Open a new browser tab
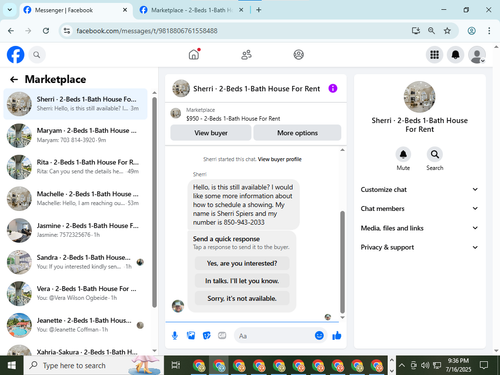 tap(258, 10)
